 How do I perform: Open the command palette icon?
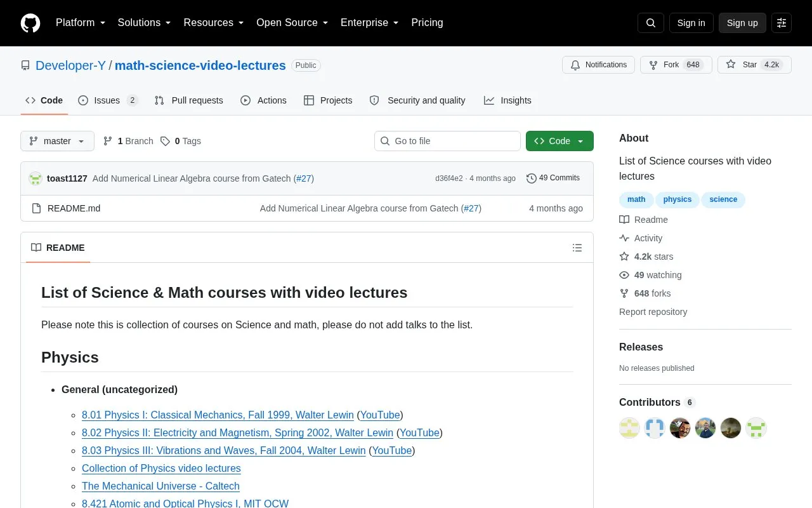(782, 23)
